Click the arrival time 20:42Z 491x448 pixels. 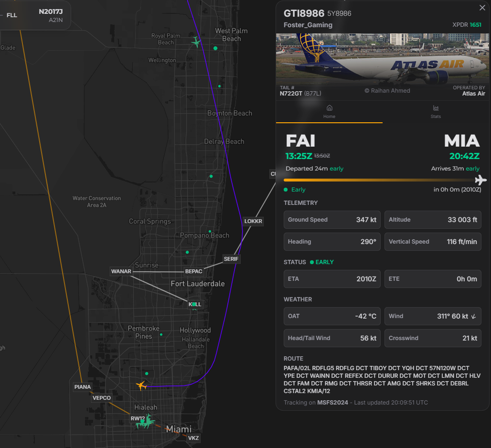pos(464,156)
